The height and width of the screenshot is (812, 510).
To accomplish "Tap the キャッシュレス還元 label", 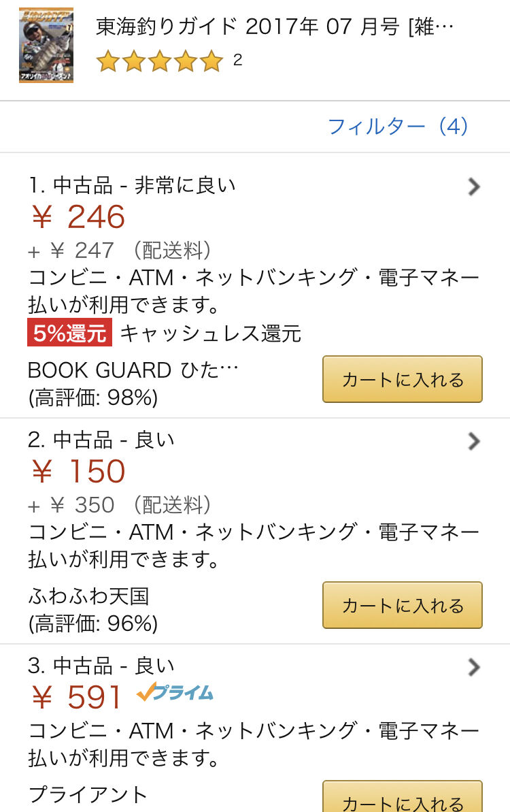I will click(211, 333).
